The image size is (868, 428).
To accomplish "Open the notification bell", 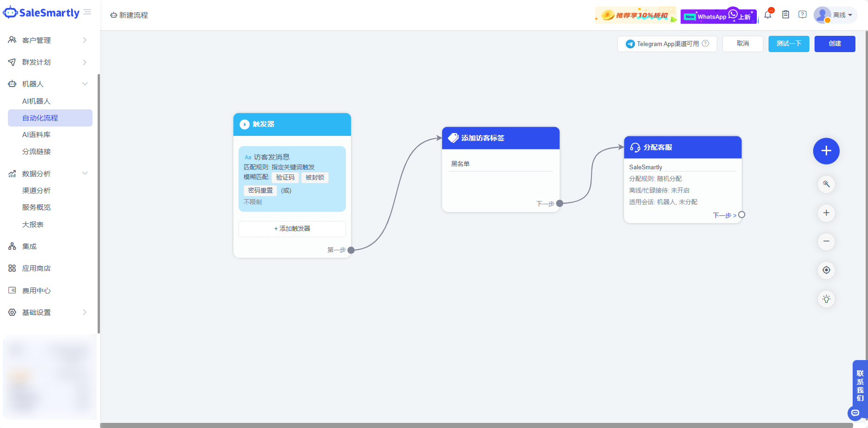I will [x=768, y=14].
